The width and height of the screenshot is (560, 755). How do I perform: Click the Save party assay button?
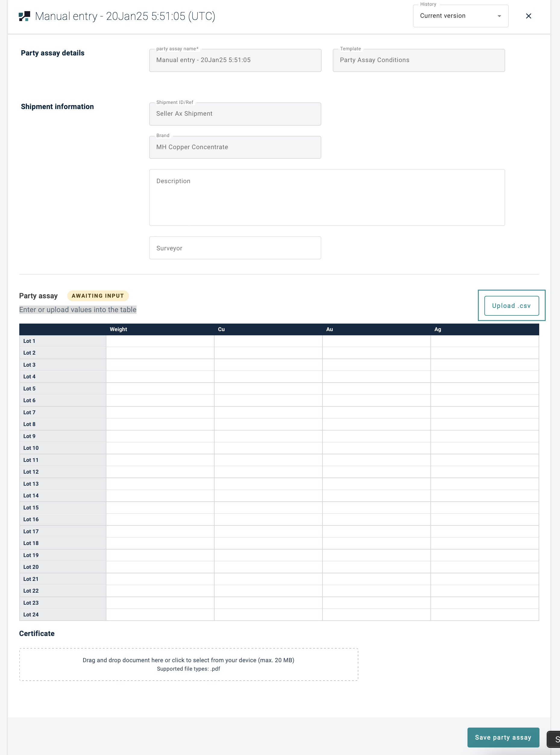pyautogui.click(x=503, y=737)
